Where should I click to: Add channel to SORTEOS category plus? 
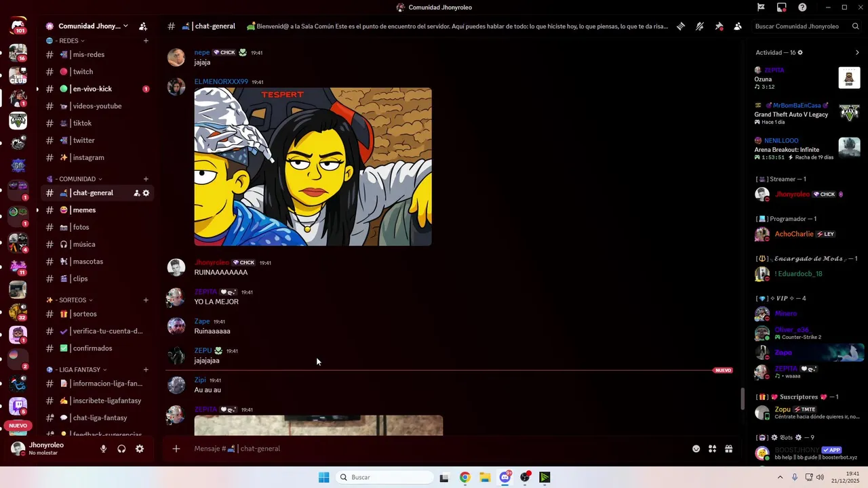[x=146, y=300]
